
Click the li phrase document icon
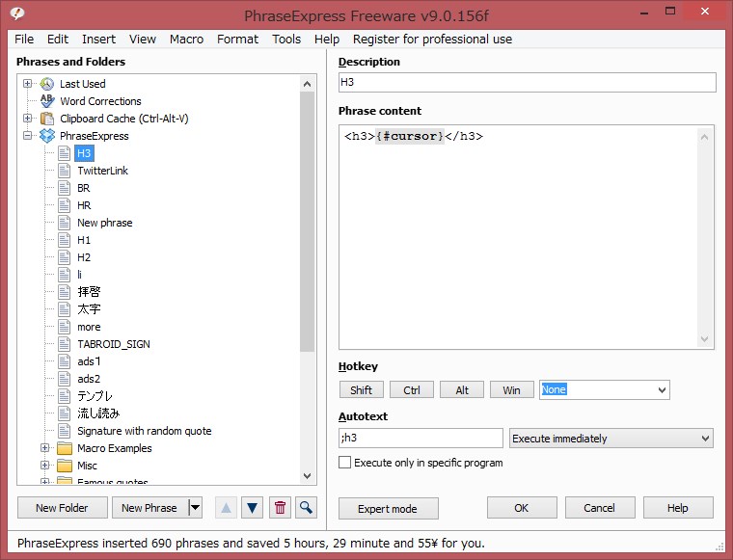point(65,275)
